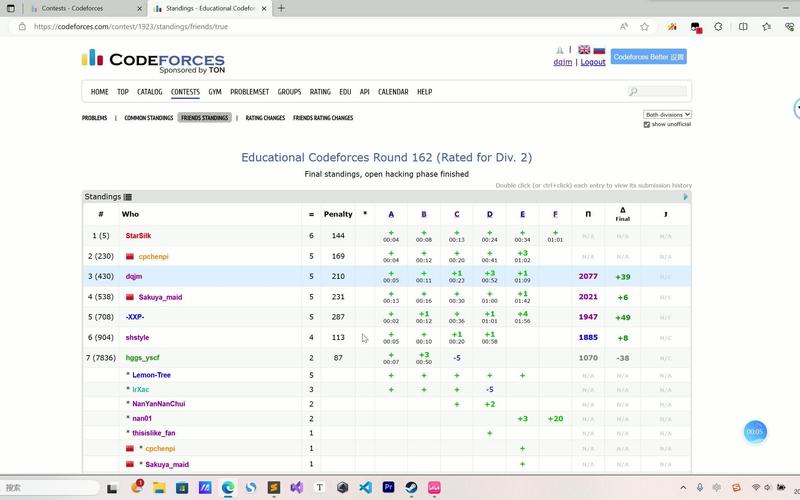Click the browser essentials heart icon

(x=790, y=27)
